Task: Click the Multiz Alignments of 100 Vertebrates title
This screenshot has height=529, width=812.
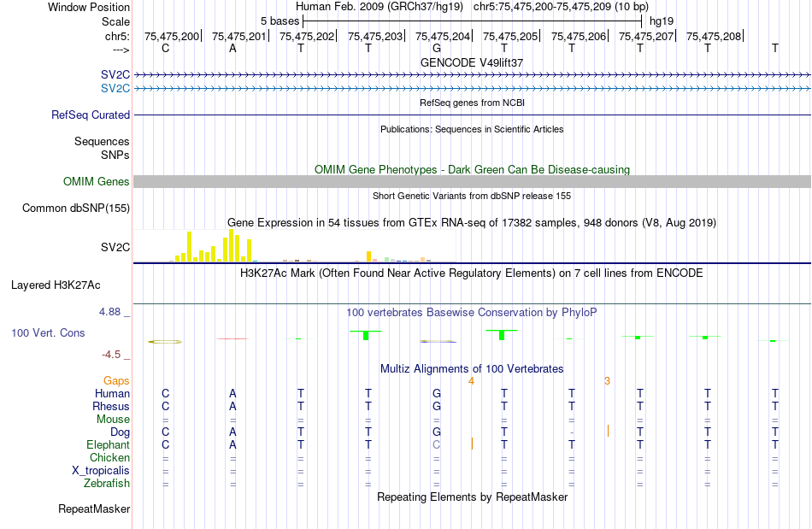Action: (472, 369)
